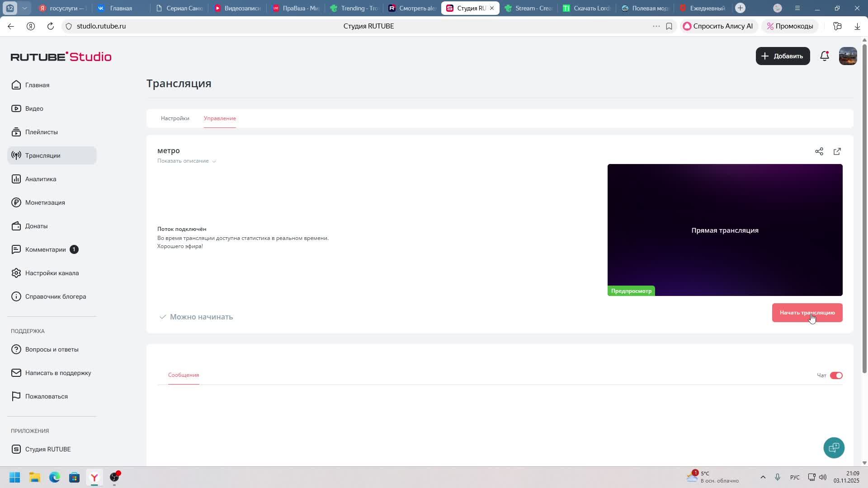Image resolution: width=868 pixels, height=488 pixels.
Task: Click the support chat floating icon
Action: coord(834,447)
